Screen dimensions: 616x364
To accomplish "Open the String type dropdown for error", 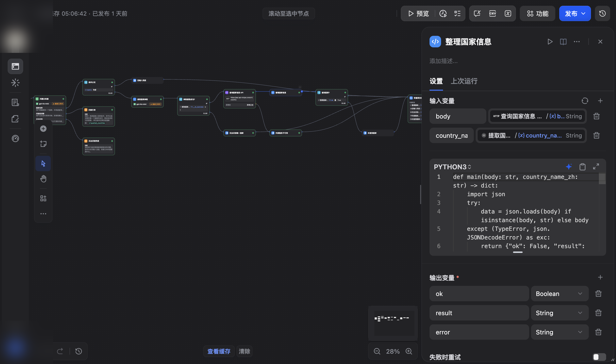I will point(559,332).
